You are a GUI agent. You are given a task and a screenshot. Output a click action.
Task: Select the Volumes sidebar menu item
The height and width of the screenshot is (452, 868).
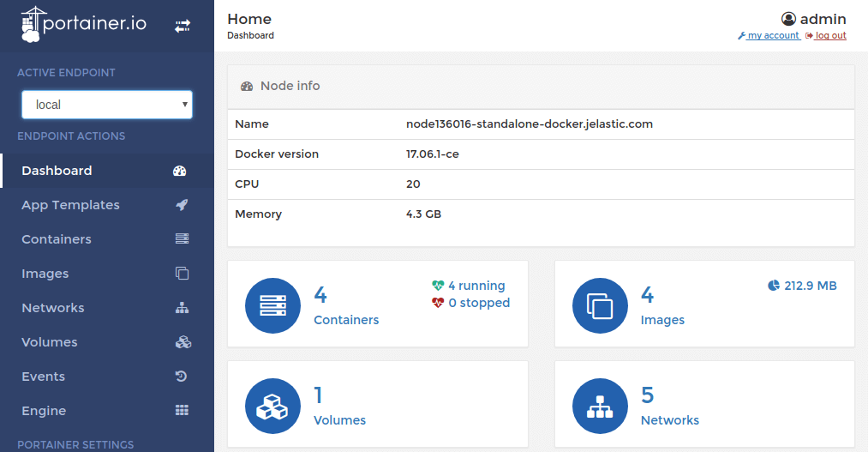point(50,342)
